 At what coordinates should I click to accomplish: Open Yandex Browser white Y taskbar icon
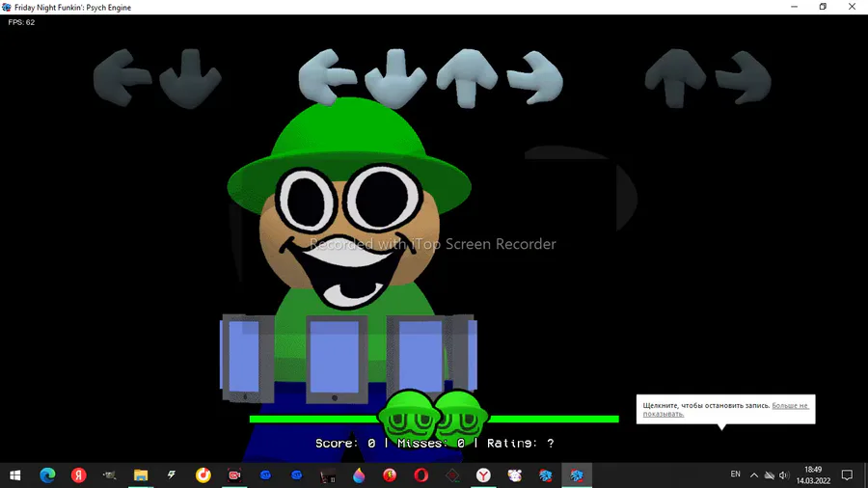(483, 475)
